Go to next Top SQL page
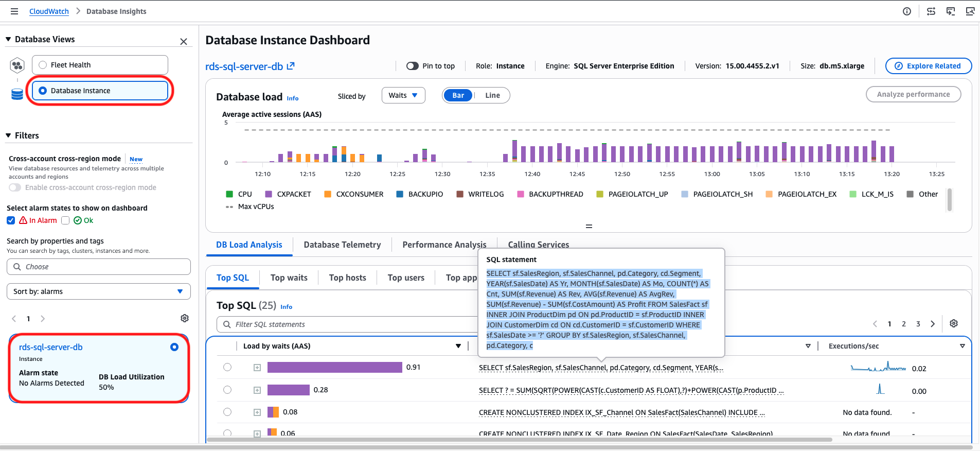980x451 pixels. (x=933, y=324)
